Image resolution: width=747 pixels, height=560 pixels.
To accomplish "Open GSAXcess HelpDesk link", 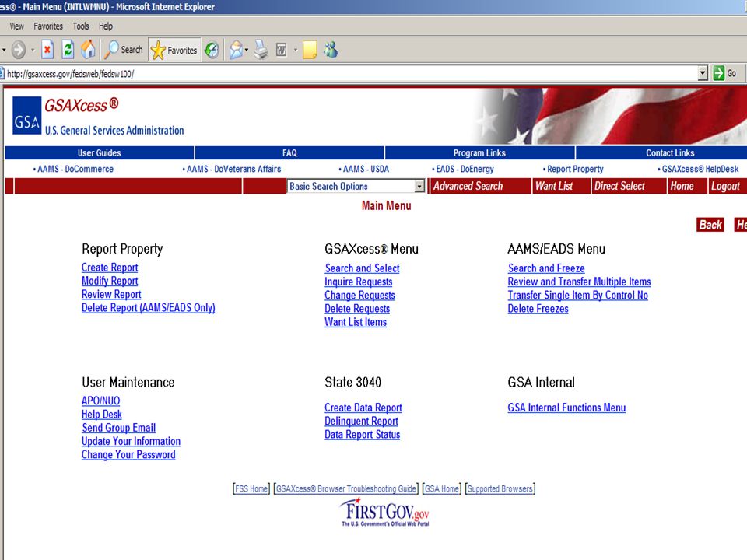I will pos(698,169).
